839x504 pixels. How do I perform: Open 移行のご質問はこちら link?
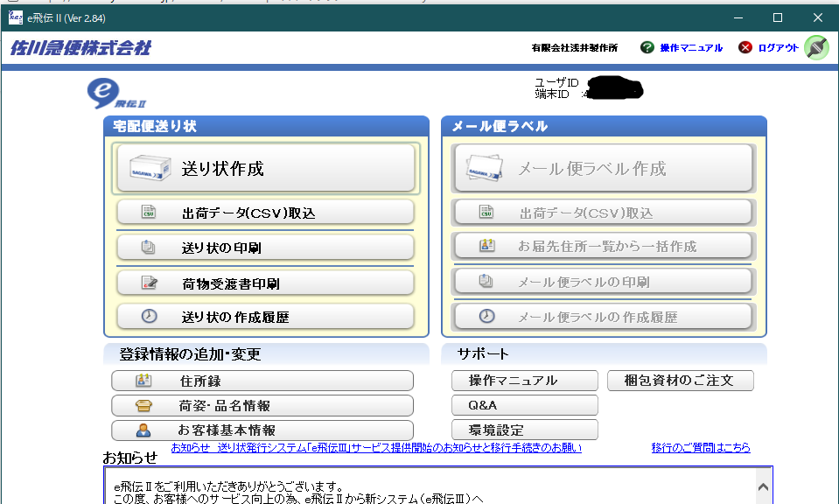click(x=701, y=447)
